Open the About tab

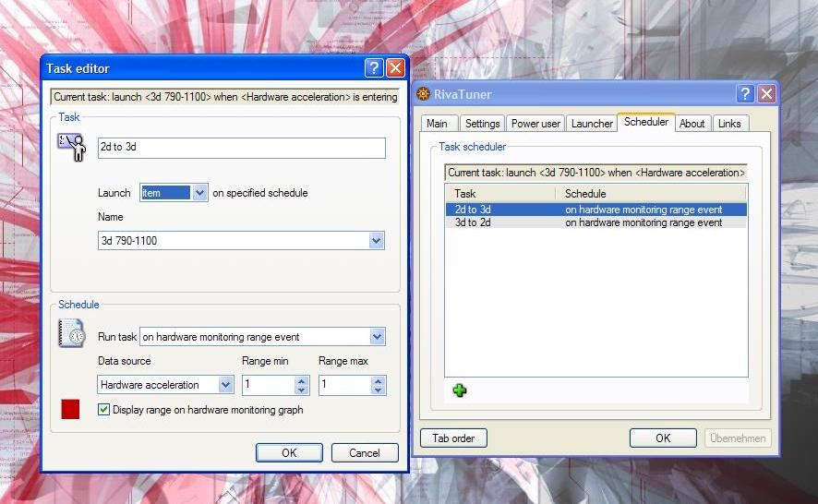tap(692, 124)
